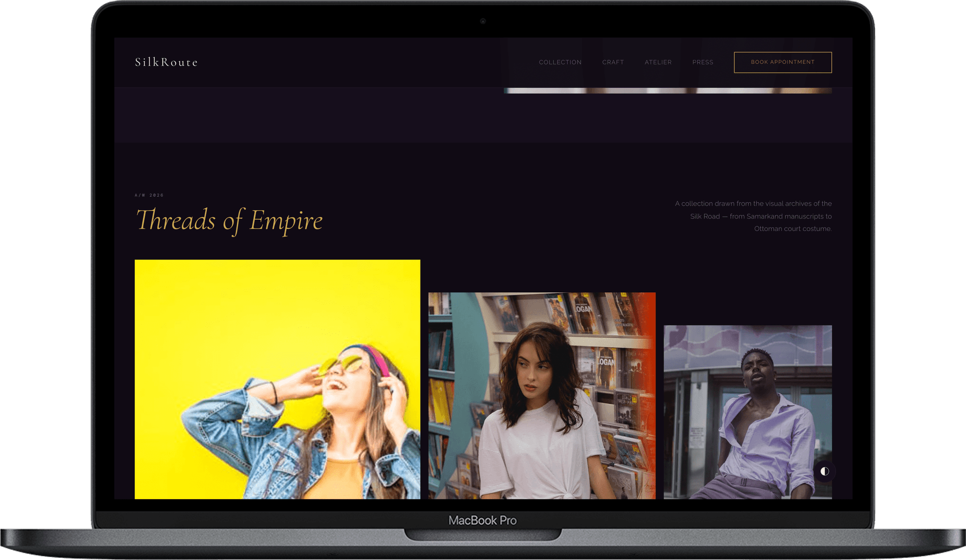The image size is (966, 560).
Task: Open the Atelier nav link
Action: pos(658,62)
